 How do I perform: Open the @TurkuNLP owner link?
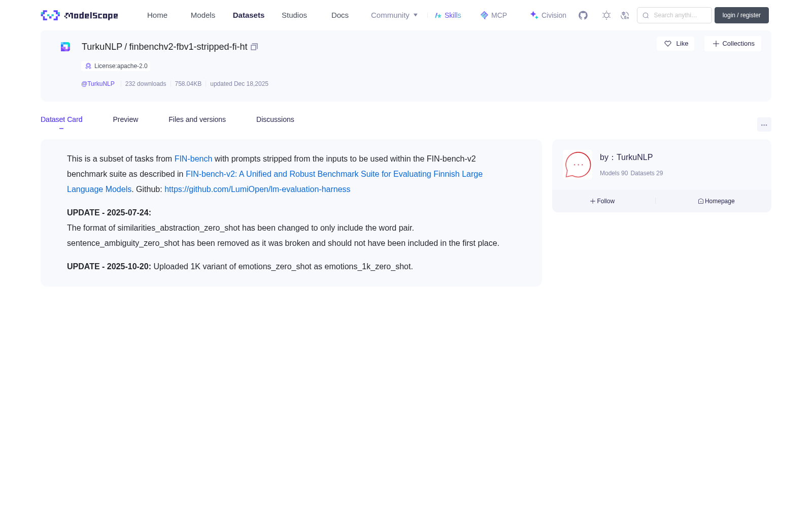98,84
